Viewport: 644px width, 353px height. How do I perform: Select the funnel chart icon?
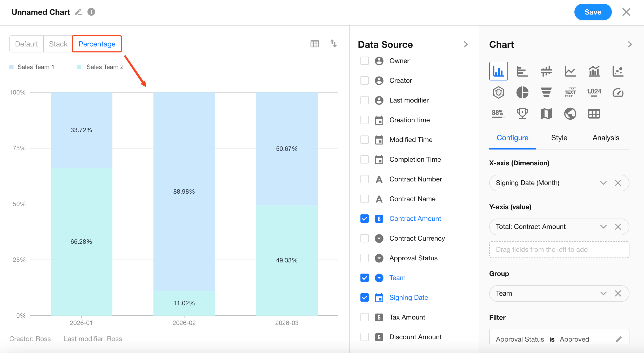pyautogui.click(x=546, y=92)
